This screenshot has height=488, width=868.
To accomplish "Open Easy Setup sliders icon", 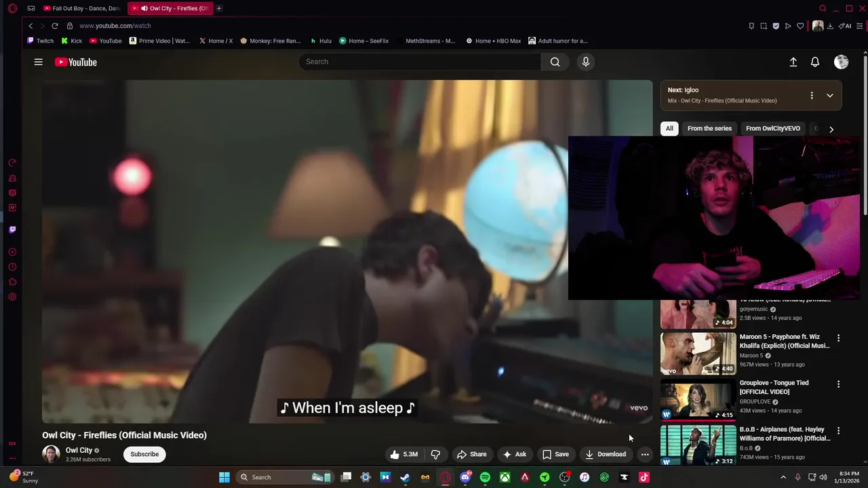I will click(860, 26).
